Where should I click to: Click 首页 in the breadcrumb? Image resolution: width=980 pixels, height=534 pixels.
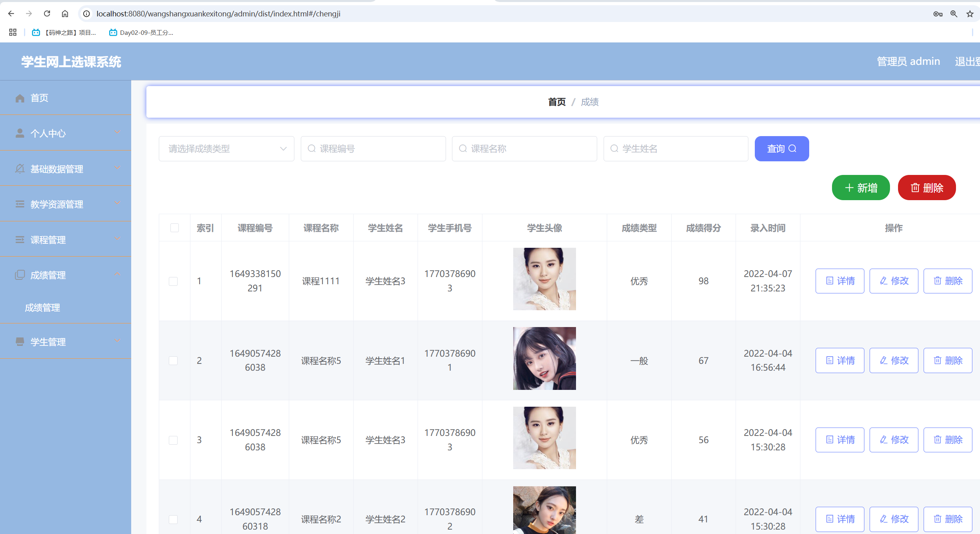tap(557, 102)
